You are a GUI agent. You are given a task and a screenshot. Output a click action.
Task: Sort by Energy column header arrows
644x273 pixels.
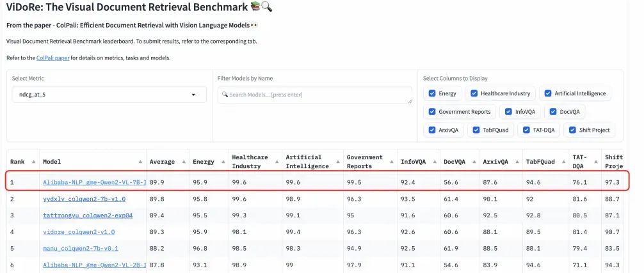[x=224, y=162]
